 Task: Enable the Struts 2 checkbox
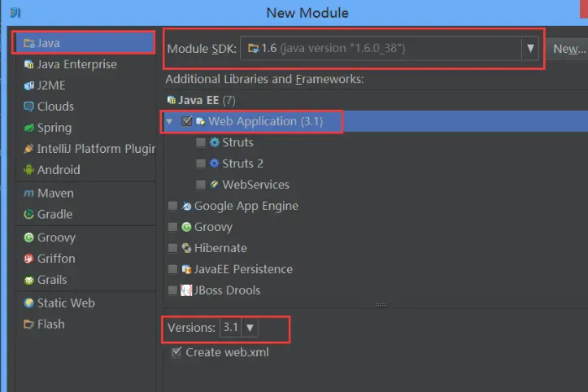click(201, 163)
